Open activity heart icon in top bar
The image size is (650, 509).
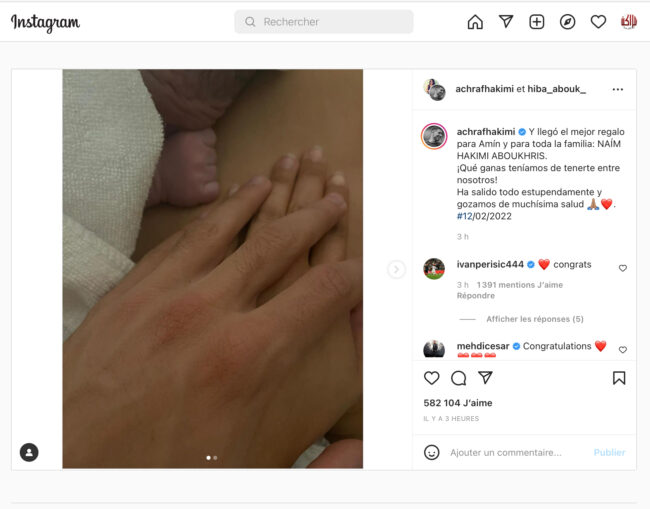point(598,22)
